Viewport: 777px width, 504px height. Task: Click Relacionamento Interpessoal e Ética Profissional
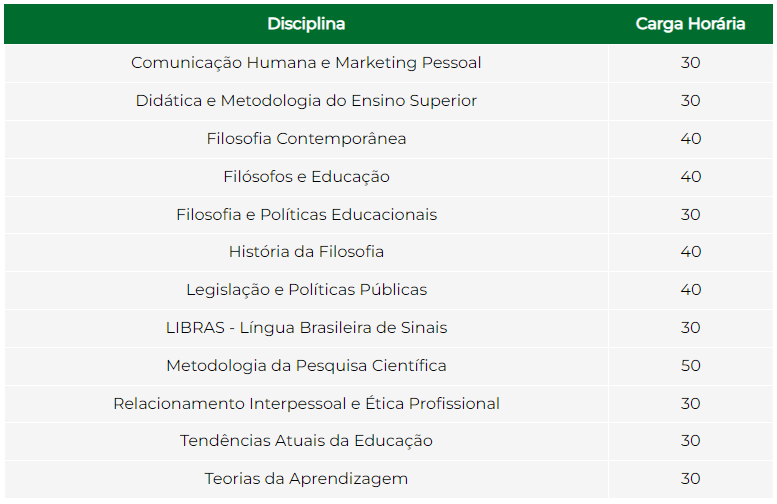click(306, 403)
